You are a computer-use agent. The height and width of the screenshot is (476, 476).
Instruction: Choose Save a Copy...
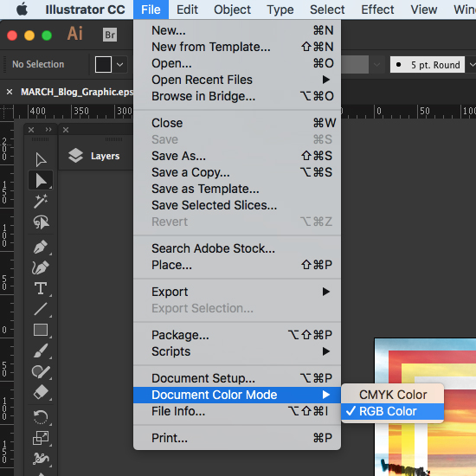click(x=237, y=172)
